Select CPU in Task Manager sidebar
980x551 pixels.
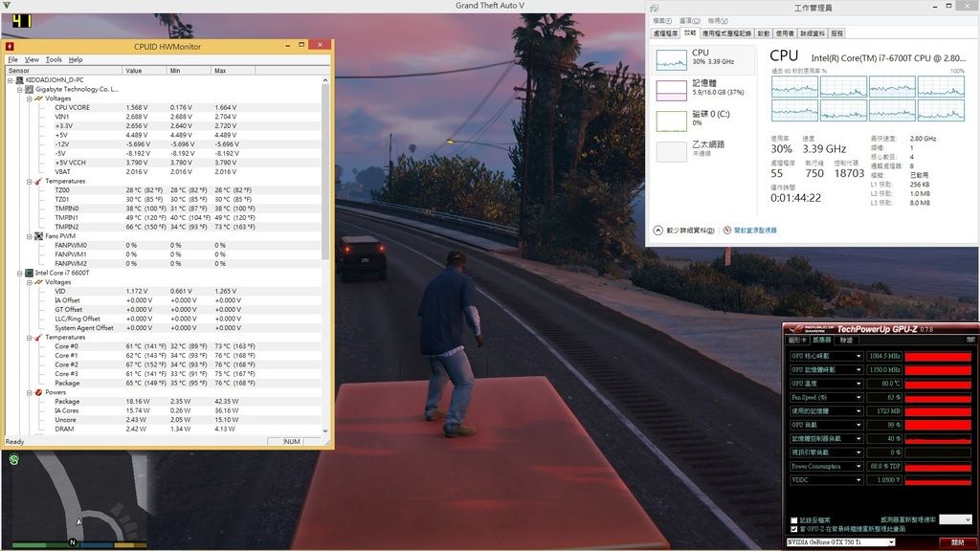[702, 58]
